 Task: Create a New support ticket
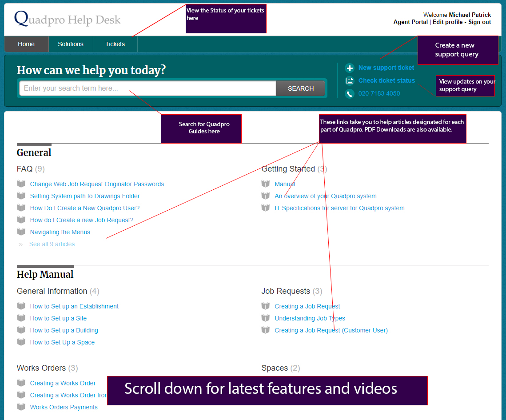pos(386,68)
